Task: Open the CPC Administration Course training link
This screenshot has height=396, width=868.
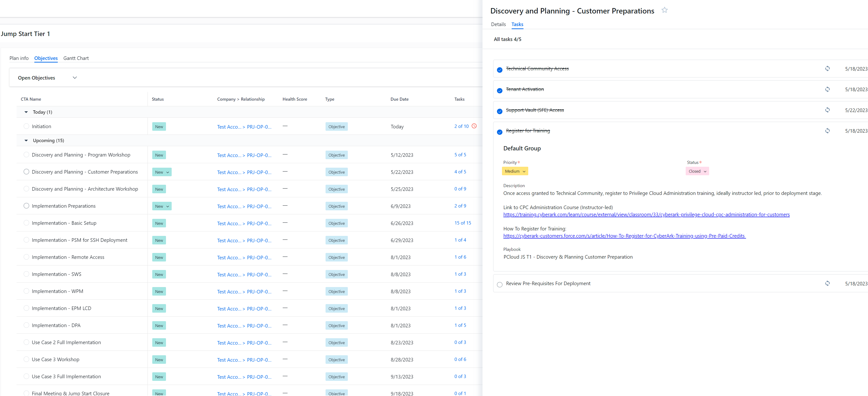Action: pyautogui.click(x=646, y=214)
